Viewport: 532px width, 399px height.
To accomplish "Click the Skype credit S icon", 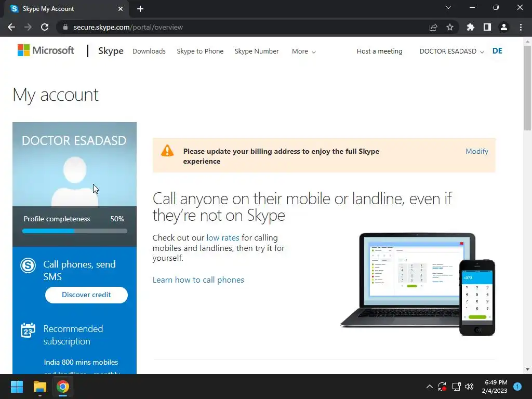I will click(x=28, y=265).
